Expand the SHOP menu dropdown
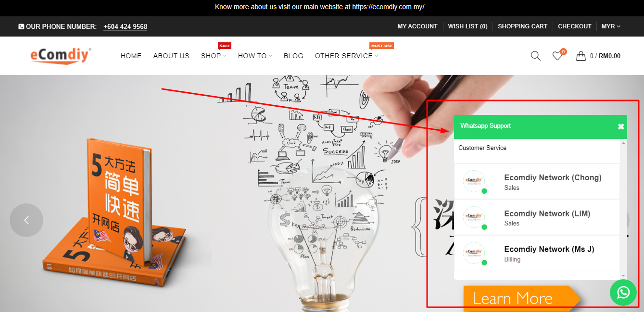The width and height of the screenshot is (644, 312). (x=214, y=56)
